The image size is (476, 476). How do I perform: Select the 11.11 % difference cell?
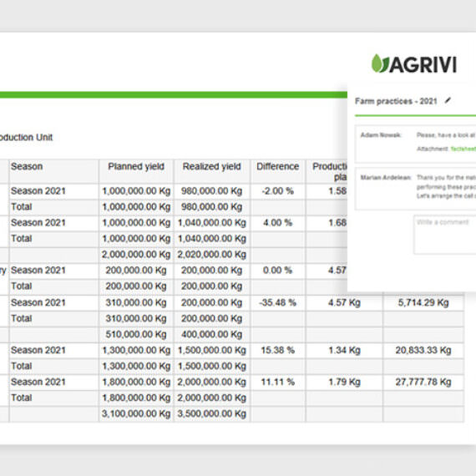point(278,382)
